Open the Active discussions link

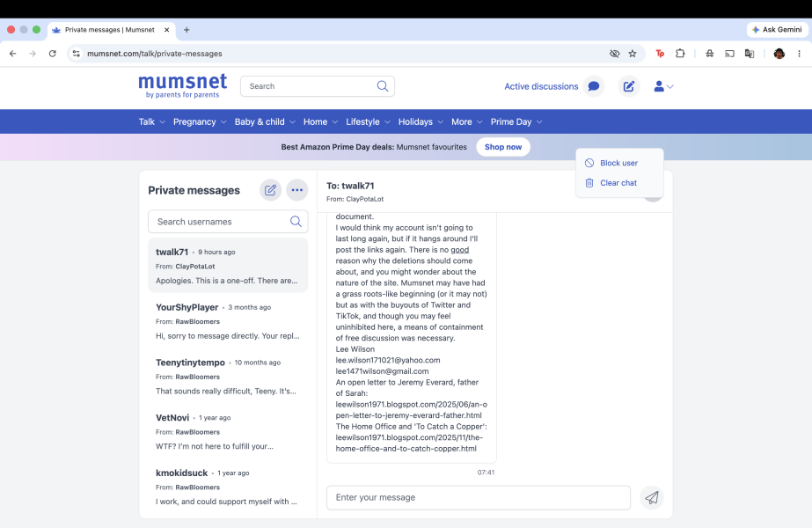pyautogui.click(x=541, y=86)
